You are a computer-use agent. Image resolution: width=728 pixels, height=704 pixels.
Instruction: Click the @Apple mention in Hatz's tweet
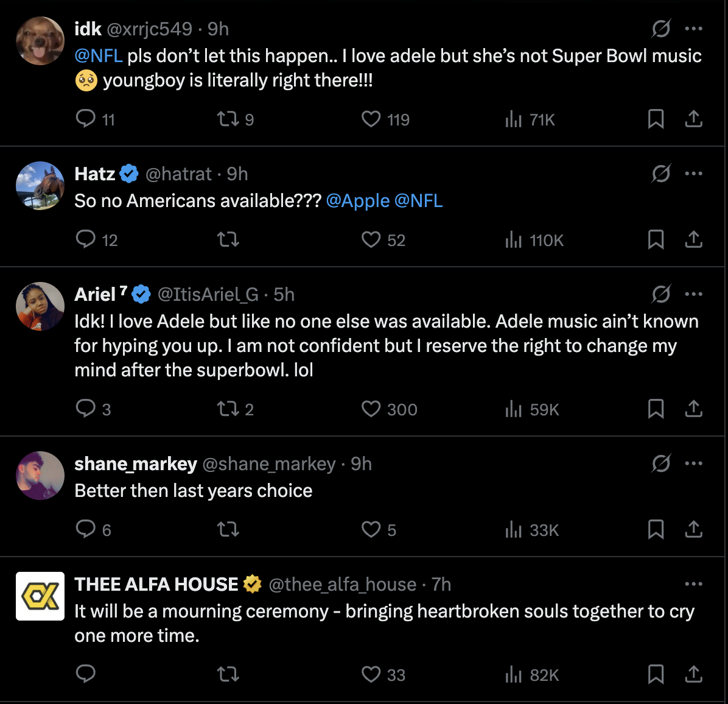pos(358,201)
